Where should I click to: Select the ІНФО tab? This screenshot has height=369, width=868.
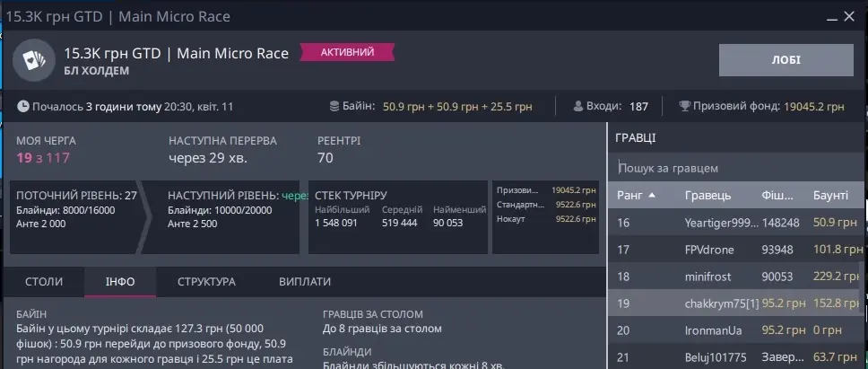tap(120, 281)
